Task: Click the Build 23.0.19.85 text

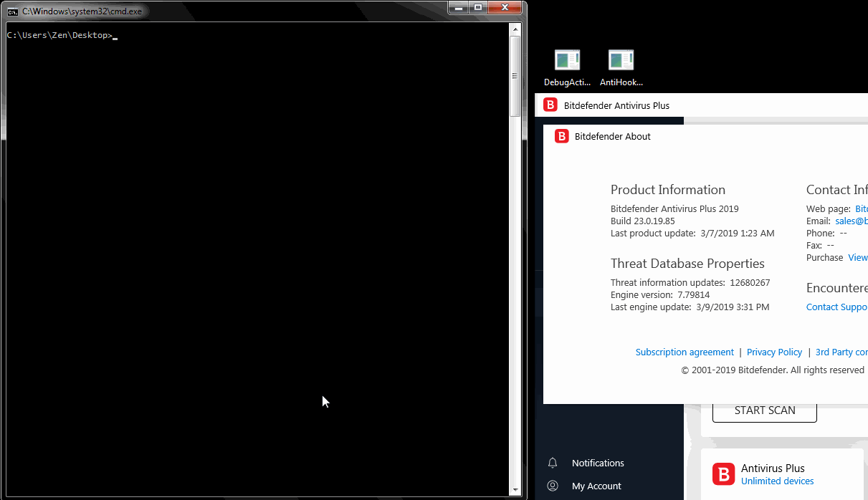Action: click(x=643, y=221)
